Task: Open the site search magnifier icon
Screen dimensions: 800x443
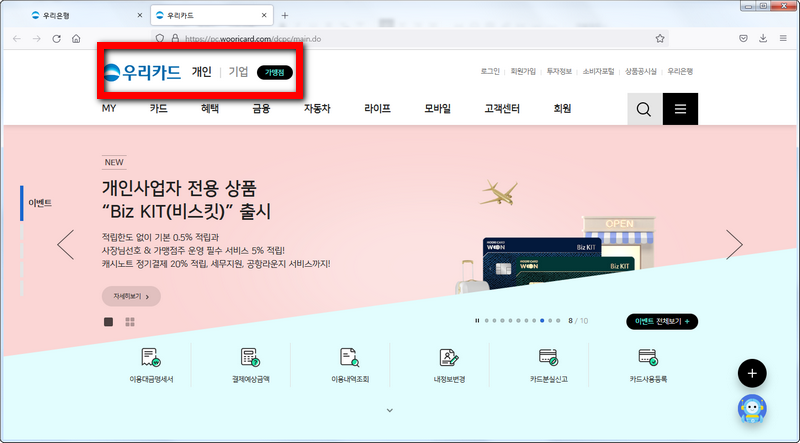Action: click(644, 109)
